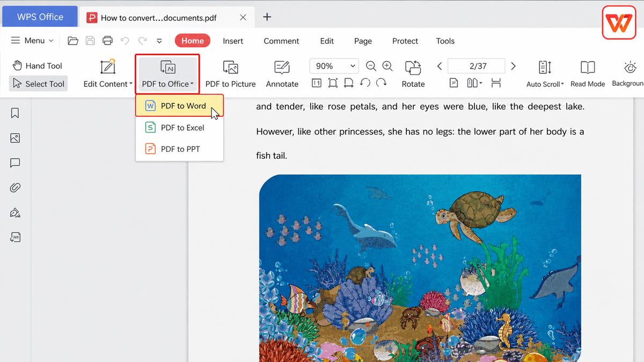Viewport: 644px width, 362px height.
Task: Choose PDF to Word from the menu
Action: 179,106
